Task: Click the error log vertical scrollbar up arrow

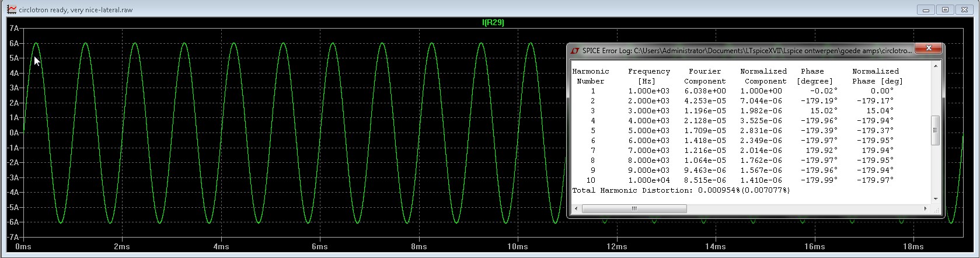Action: 935,65
